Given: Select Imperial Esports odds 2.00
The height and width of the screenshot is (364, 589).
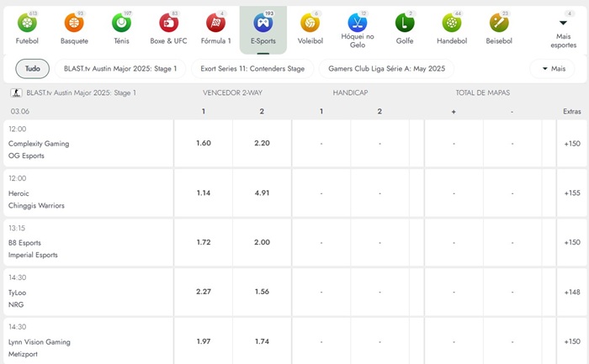Looking at the screenshot, I should 262,242.
